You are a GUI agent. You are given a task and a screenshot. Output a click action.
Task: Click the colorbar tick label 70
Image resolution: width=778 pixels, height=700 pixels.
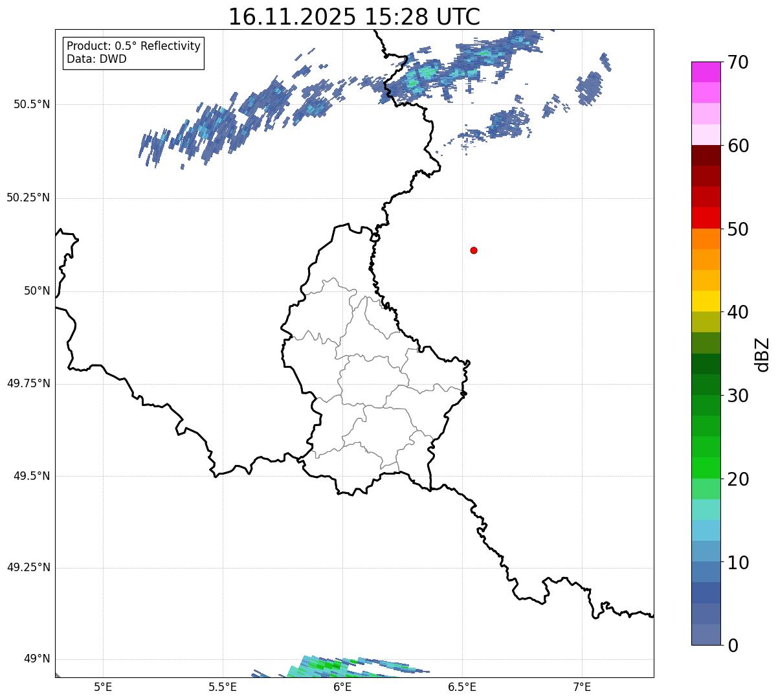738,63
